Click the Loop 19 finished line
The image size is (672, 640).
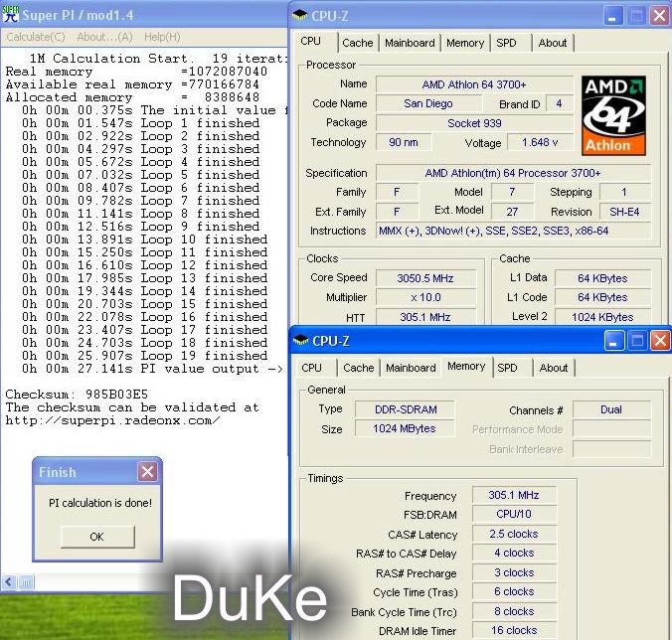click(145, 356)
